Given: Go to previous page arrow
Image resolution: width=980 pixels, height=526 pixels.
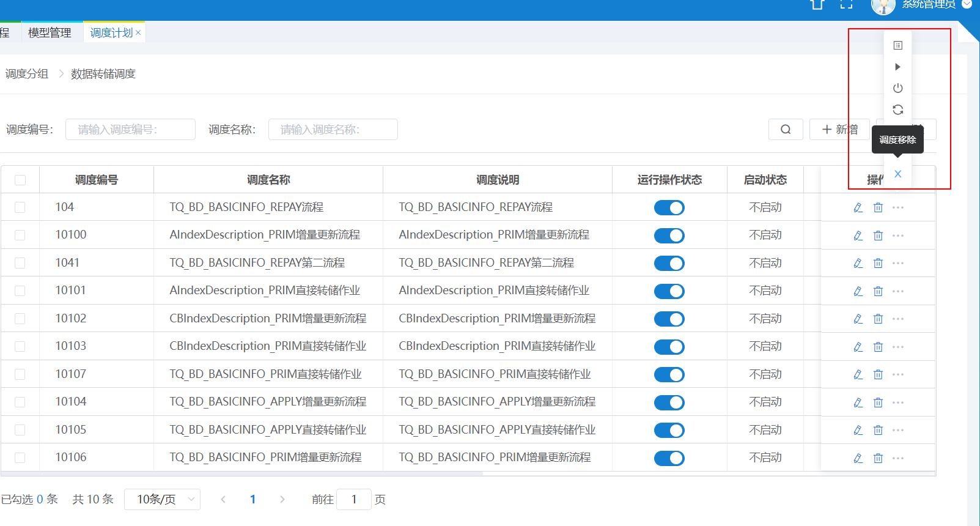Looking at the screenshot, I should (223, 499).
